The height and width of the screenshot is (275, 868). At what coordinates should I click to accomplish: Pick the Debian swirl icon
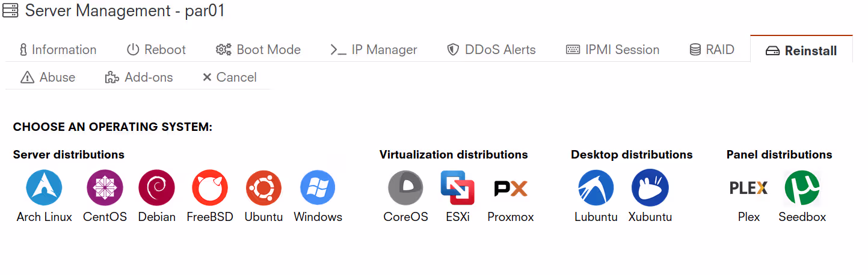pyautogui.click(x=157, y=188)
